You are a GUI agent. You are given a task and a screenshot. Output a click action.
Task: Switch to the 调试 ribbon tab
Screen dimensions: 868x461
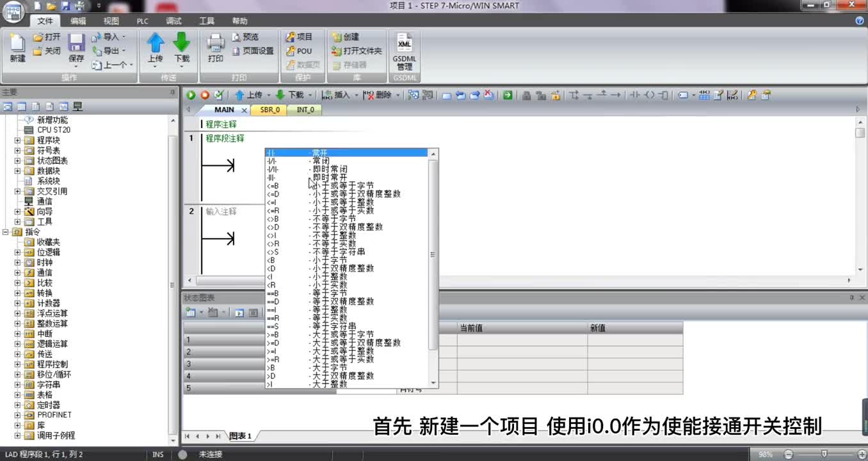tap(173, 21)
